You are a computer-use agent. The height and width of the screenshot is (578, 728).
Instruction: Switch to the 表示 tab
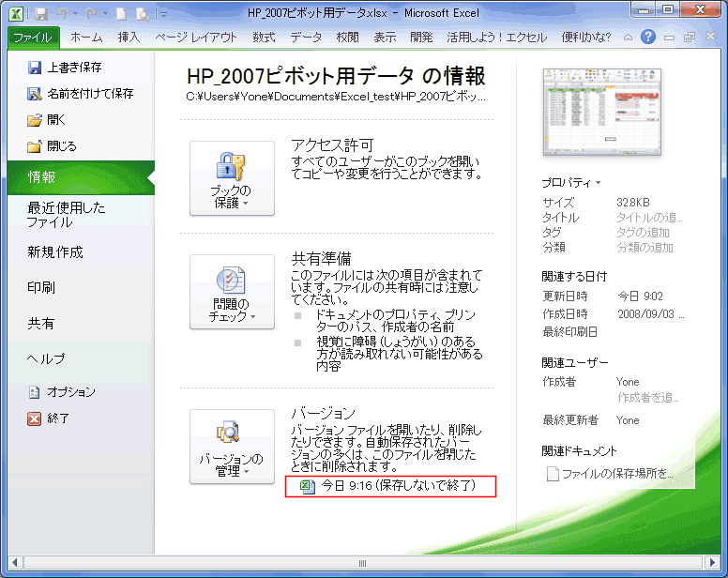tap(385, 38)
